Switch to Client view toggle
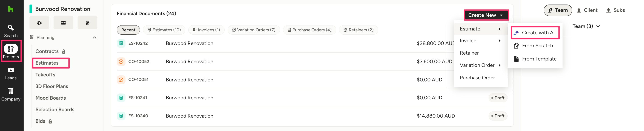 coord(587,10)
